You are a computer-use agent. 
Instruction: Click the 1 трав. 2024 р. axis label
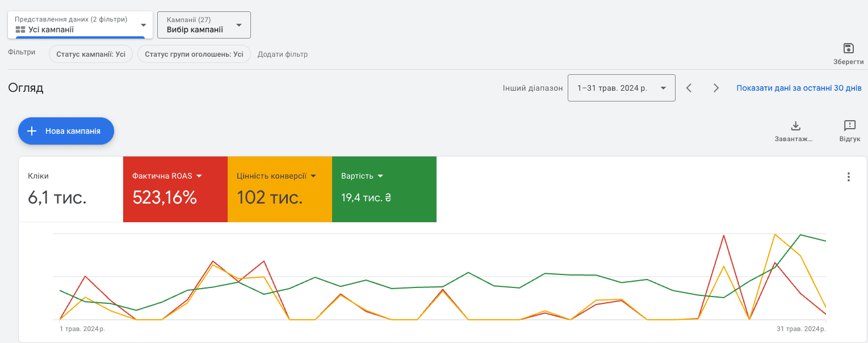pyautogui.click(x=82, y=328)
